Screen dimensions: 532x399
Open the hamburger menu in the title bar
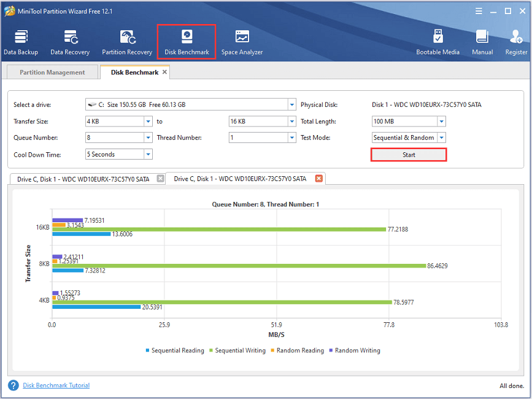(479, 11)
